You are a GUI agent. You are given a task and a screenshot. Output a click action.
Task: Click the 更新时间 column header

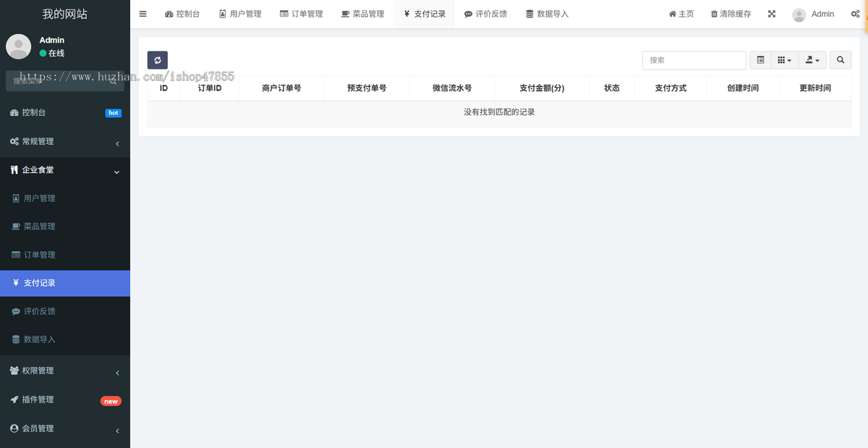815,88
